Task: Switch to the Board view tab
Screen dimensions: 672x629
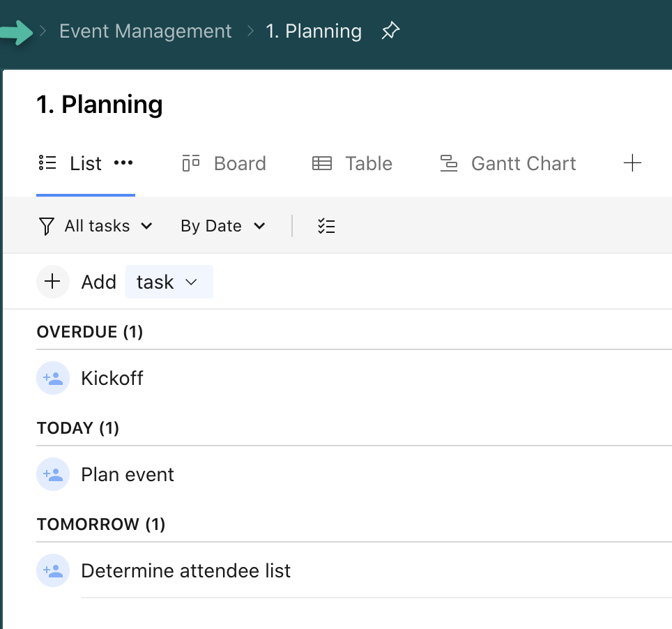Action: pos(224,163)
